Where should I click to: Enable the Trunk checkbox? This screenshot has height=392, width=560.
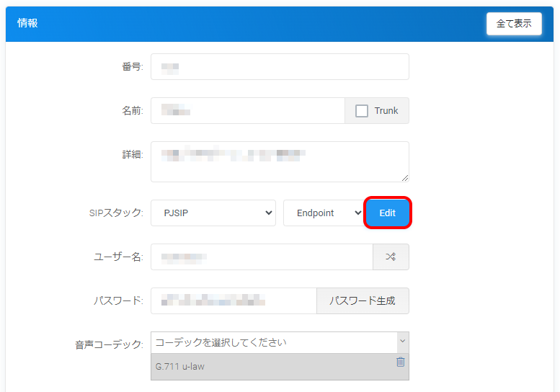pos(362,111)
